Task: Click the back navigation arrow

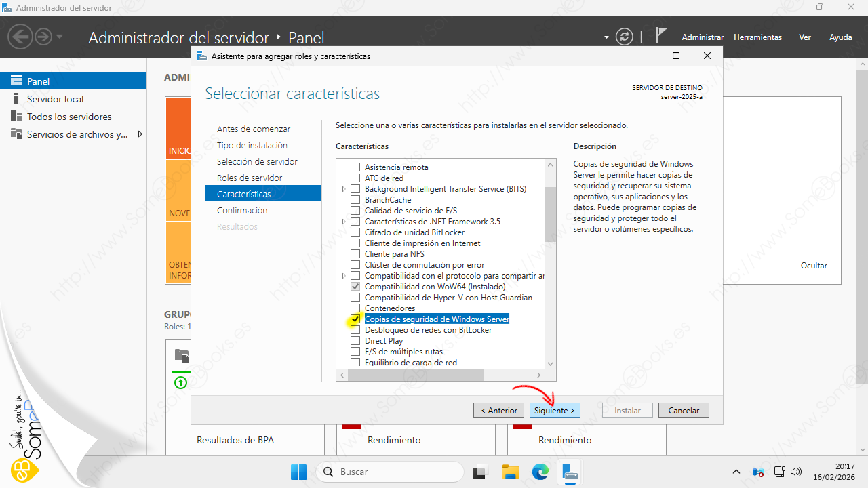Action: [x=22, y=37]
